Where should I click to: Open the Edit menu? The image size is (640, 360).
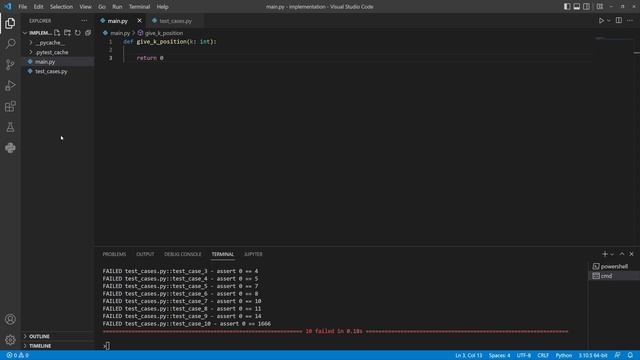point(38,7)
